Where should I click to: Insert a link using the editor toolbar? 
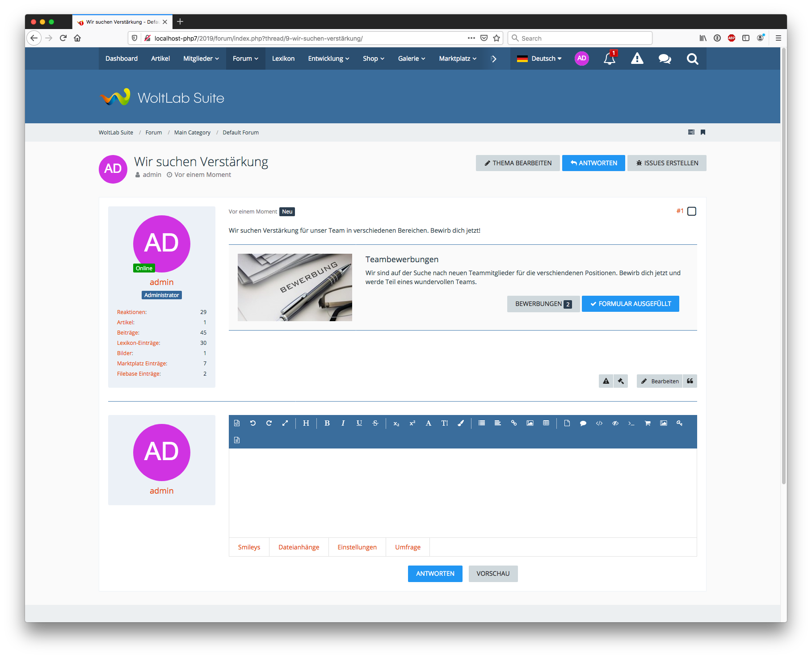(x=514, y=423)
